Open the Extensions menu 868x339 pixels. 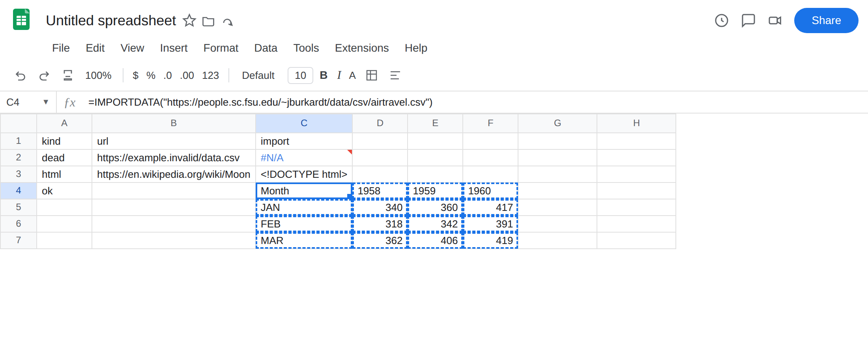click(x=362, y=48)
